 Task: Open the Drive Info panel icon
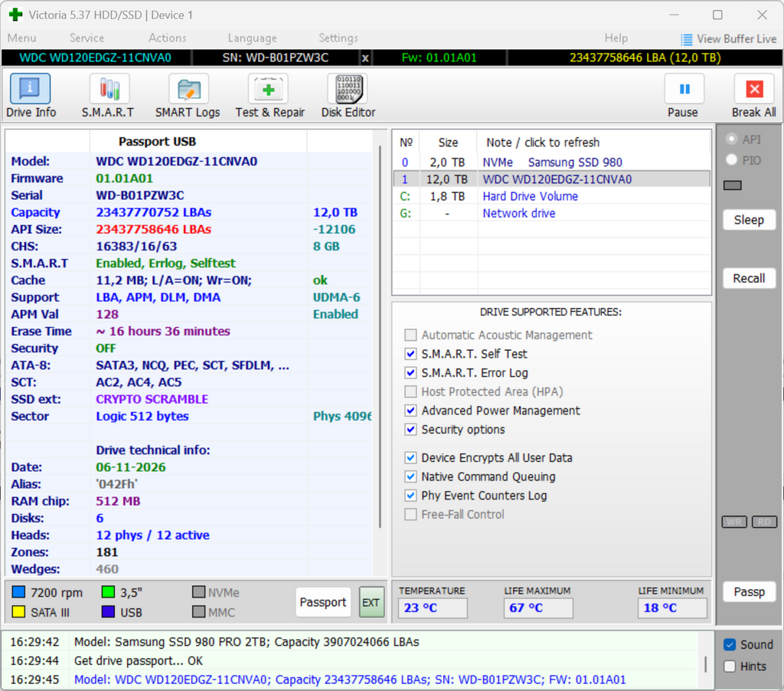[30, 89]
